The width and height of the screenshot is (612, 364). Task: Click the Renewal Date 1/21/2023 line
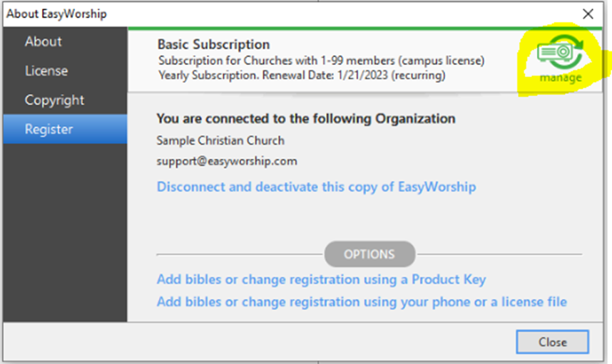click(x=302, y=75)
